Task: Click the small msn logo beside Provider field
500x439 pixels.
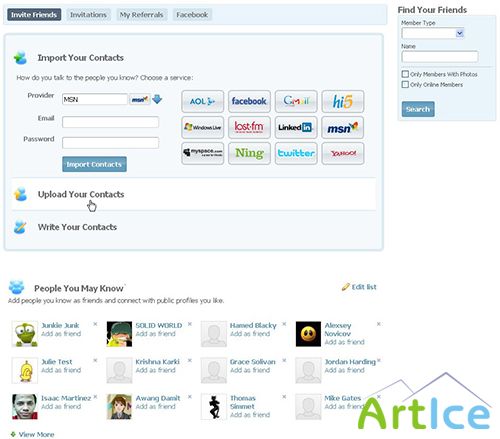Action: coord(140,99)
